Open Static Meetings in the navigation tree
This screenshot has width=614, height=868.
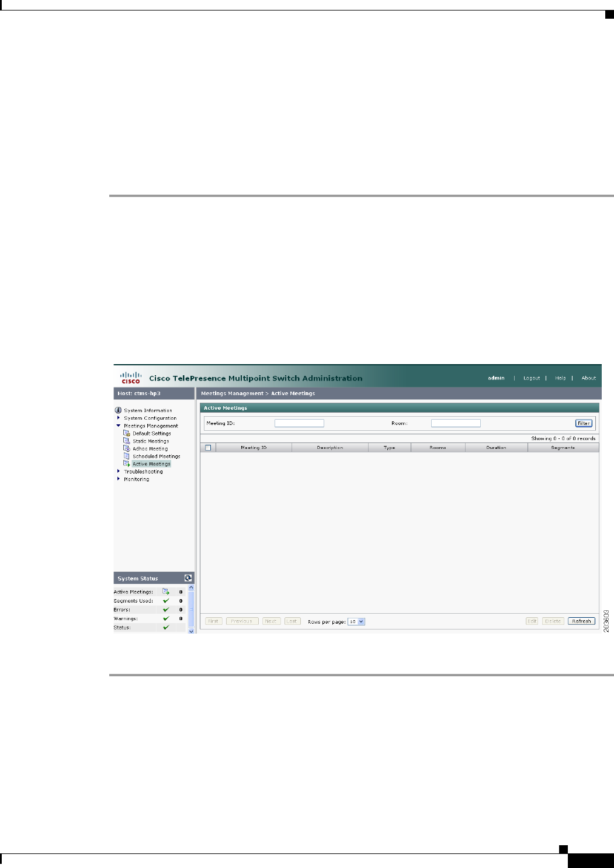(151, 441)
